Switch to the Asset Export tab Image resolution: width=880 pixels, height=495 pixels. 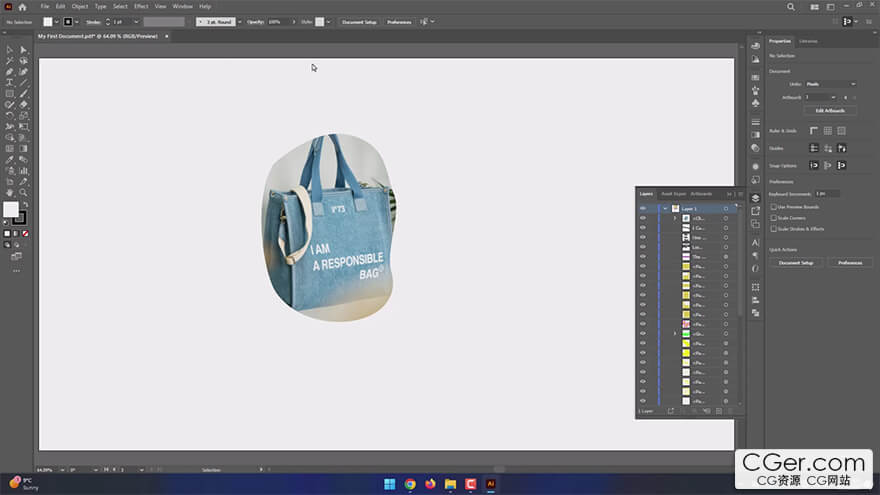tap(673, 193)
